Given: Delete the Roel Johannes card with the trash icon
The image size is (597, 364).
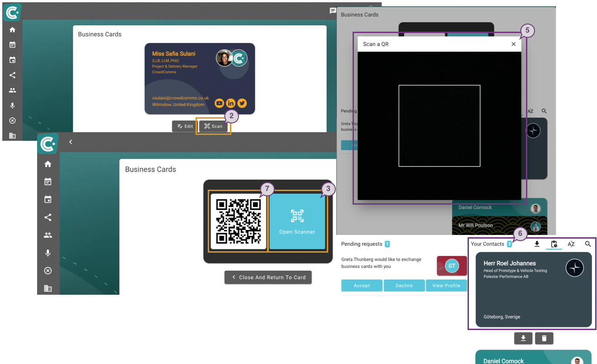Looking at the screenshot, I should point(544,338).
